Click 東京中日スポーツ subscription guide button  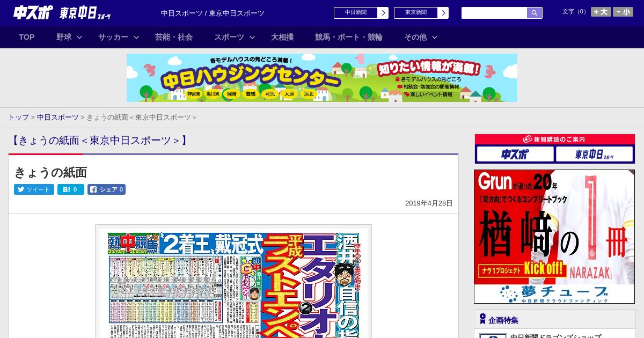tap(595, 155)
